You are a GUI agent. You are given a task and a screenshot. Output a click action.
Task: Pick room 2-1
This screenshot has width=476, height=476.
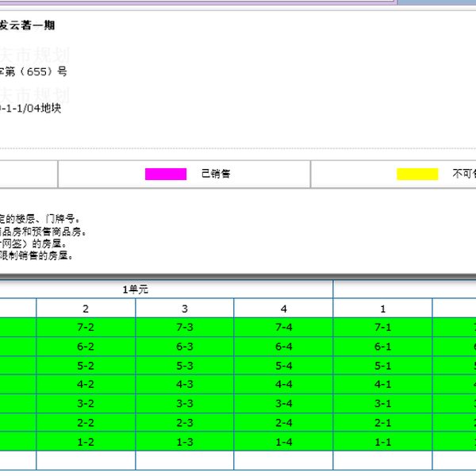pos(382,423)
